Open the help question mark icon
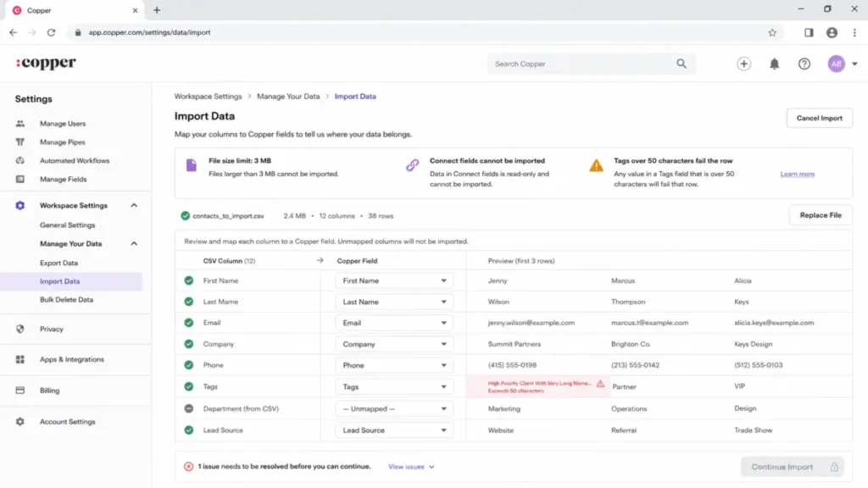Image resolution: width=868 pixels, height=488 pixels. [804, 64]
